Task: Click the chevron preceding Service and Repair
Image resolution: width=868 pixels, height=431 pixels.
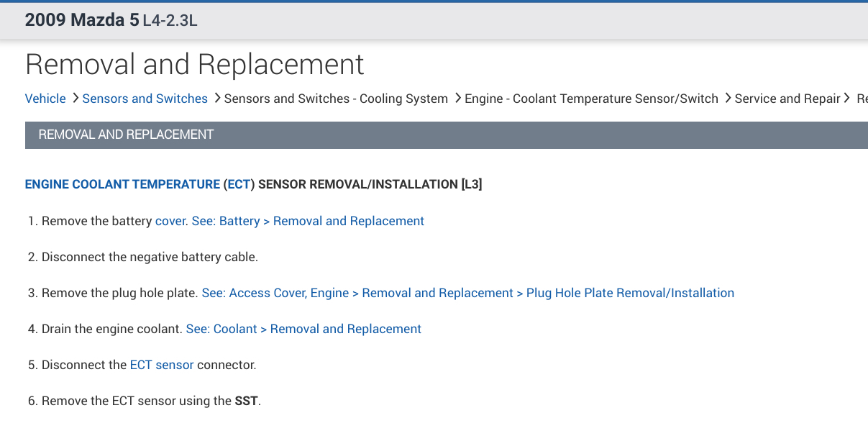Action: 727,99
